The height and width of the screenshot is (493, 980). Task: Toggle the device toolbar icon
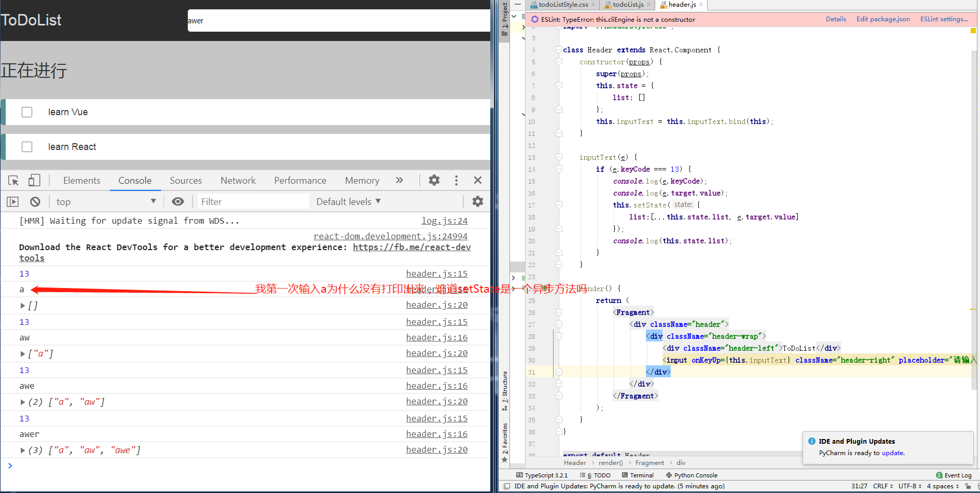pyautogui.click(x=34, y=181)
